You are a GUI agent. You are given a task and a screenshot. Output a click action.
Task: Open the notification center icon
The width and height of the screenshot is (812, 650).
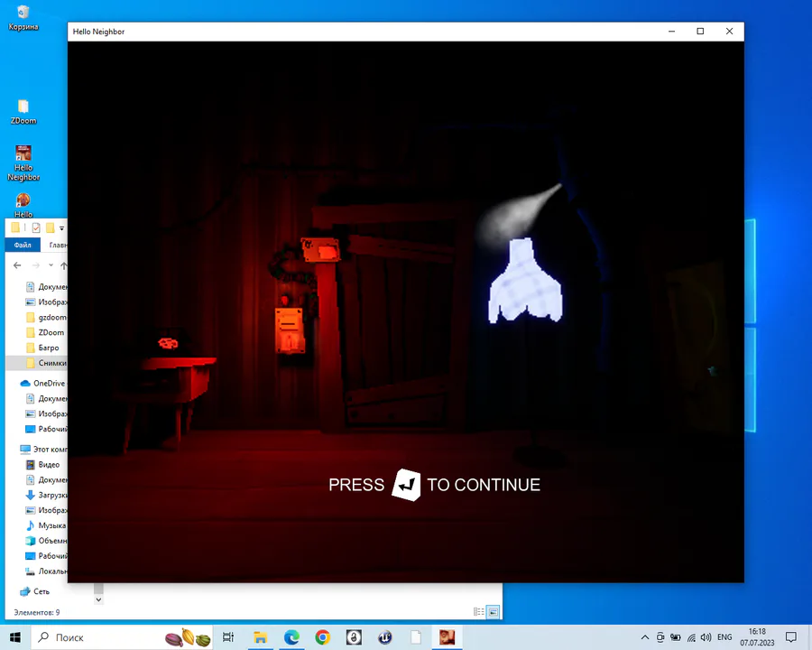click(790, 637)
